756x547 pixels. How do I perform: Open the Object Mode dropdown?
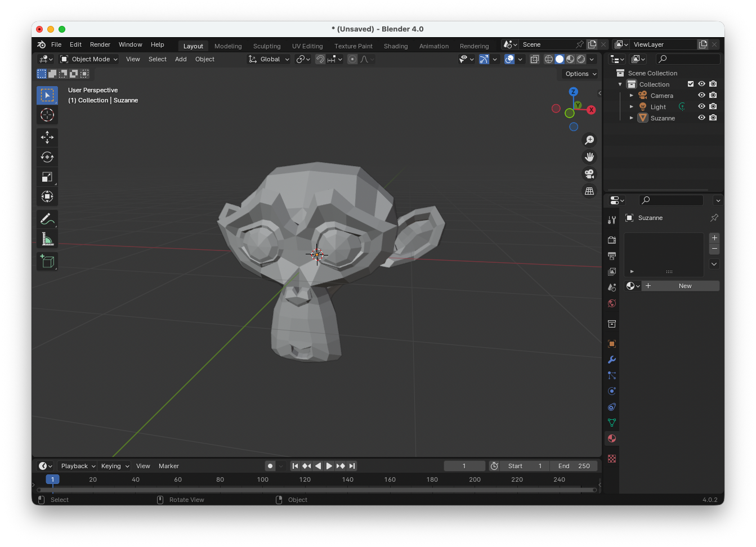pos(89,59)
